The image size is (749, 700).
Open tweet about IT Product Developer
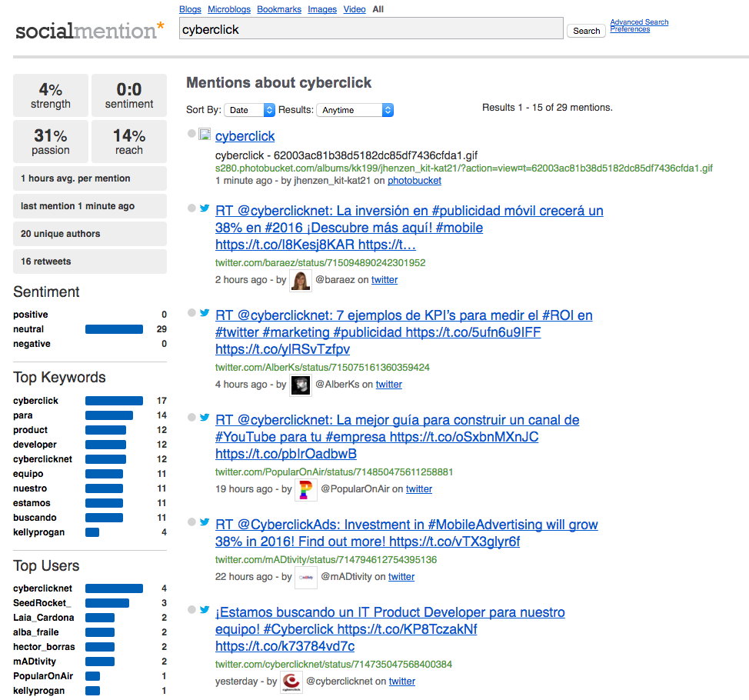point(390,628)
